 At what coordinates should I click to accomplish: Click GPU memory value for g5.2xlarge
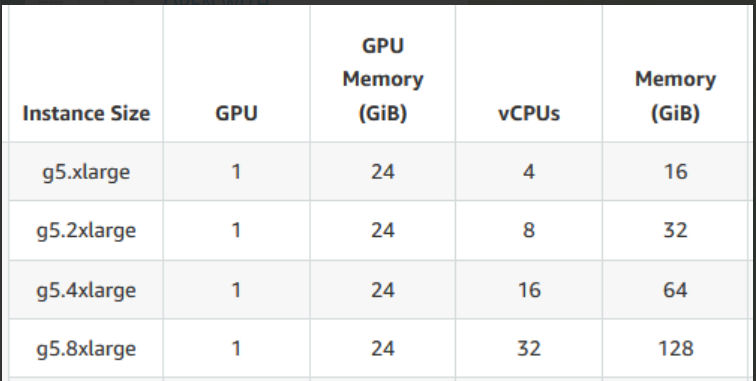(383, 230)
